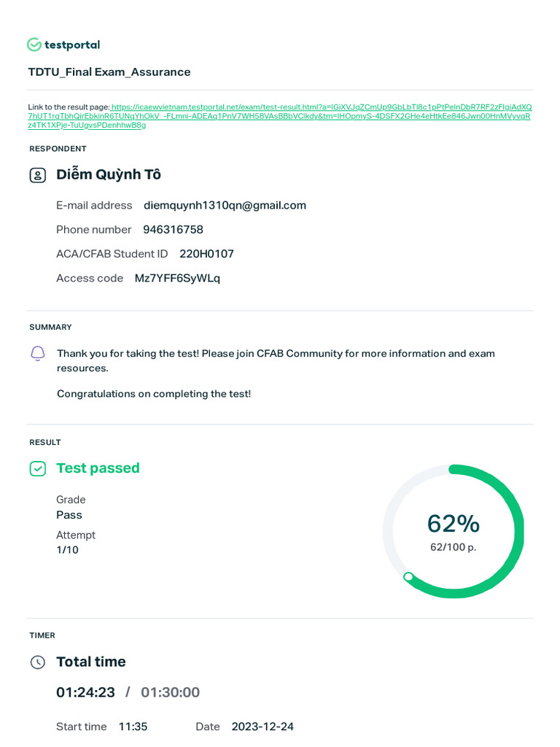560x747 pixels.
Task: Click the summary bell notification icon
Action: click(38, 354)
